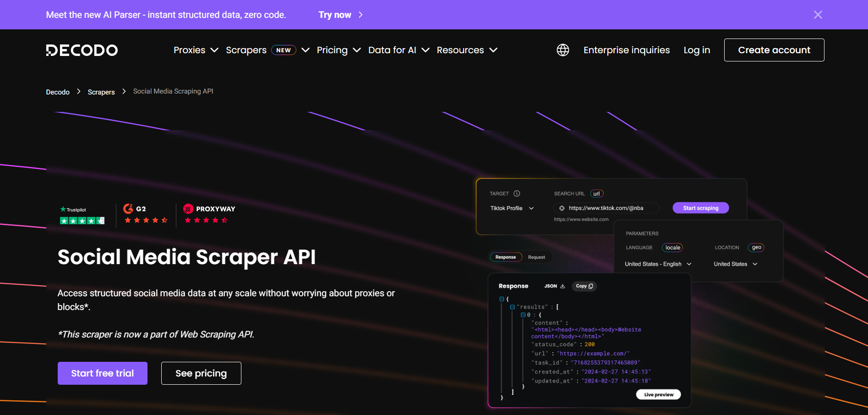Switch to the Response tab
Viewport: 868px width, 415px height.
pyautogui.click(x=506, y=257)
